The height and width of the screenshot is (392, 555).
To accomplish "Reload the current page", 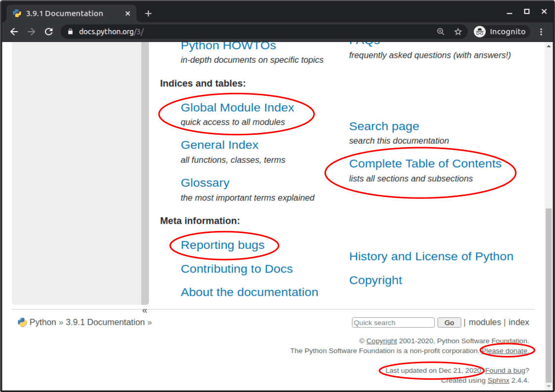I will coord(48,31).
